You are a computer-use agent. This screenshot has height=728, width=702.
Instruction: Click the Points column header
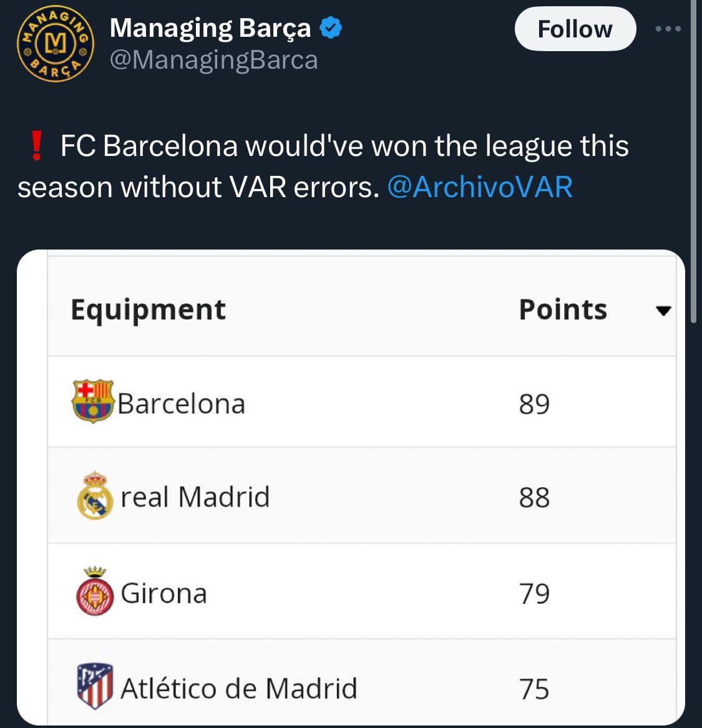[x=563, y=309]
